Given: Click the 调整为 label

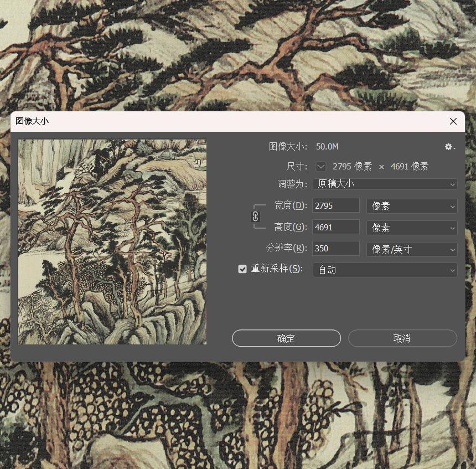Looking at the screenshot, I should pos(292,184).
